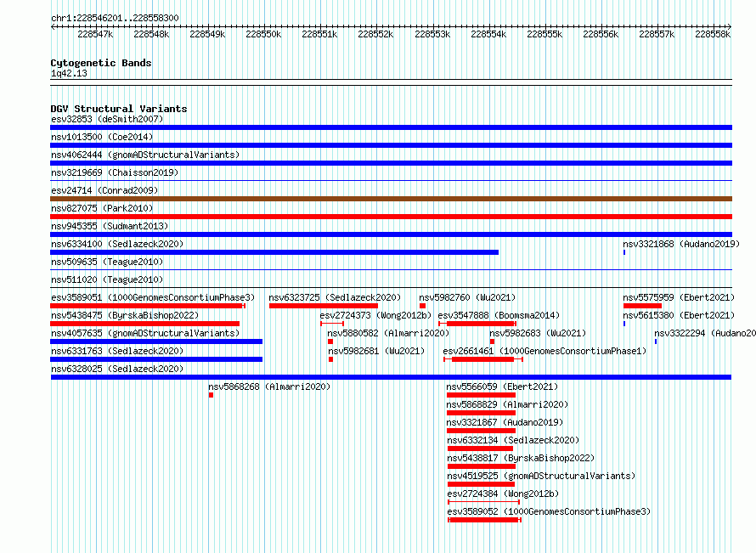Screen dimensions: 756x553
Task: Select the red nsv6323725 variant bar
Action: 324,306
